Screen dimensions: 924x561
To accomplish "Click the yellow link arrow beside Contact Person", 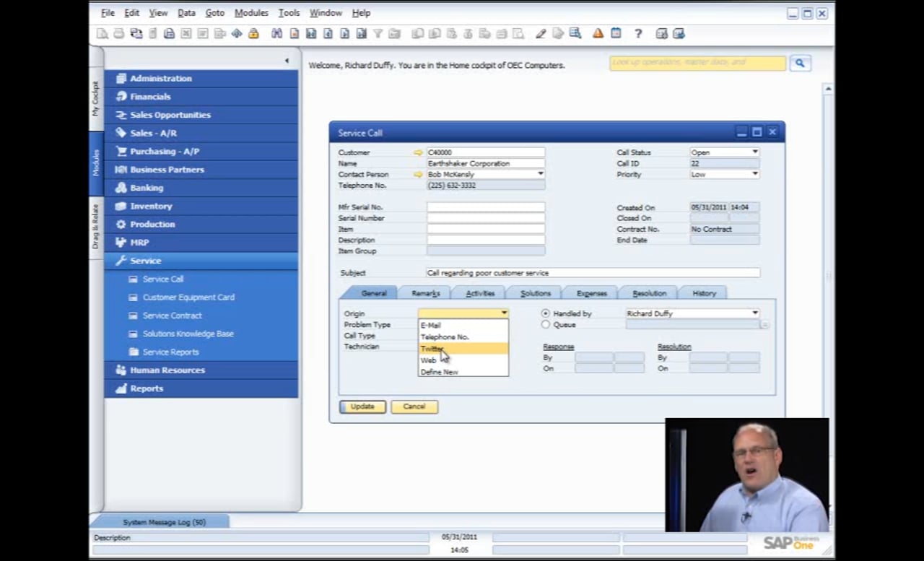I will (x=418, y=175).
